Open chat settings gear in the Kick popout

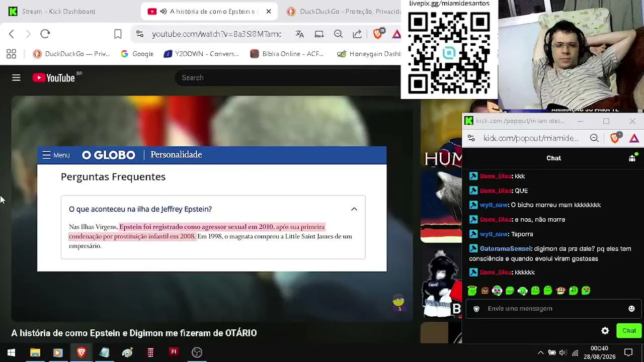pyautogui.click(x=605, y=331)
